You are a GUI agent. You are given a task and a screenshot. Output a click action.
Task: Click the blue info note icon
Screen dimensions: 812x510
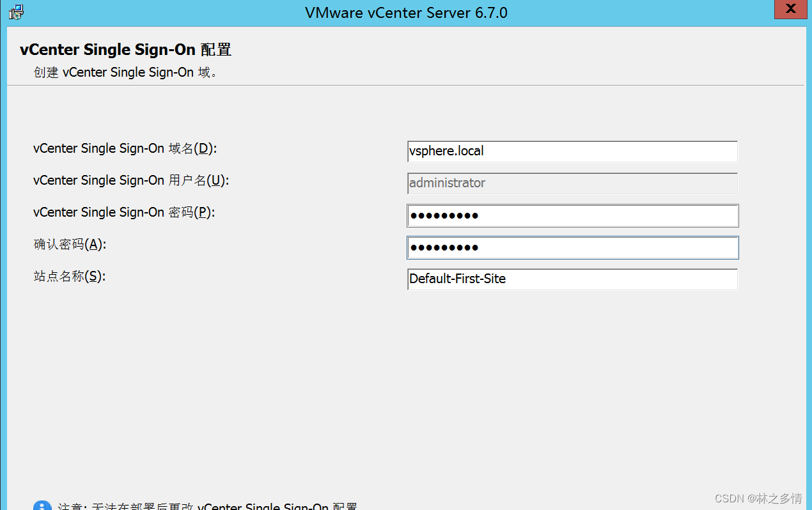pyautogui.click(x=42, y=506)
